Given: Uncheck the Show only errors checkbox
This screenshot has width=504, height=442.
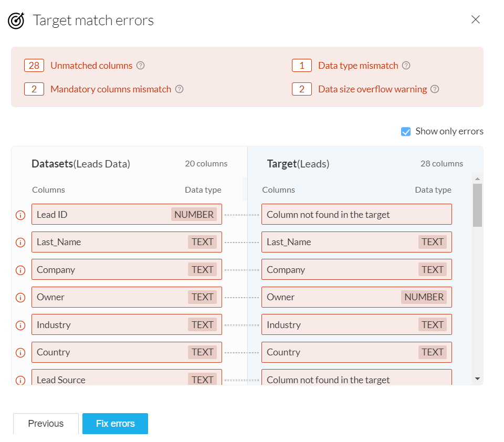Looking at the screenshot, I should click(406, 131).
